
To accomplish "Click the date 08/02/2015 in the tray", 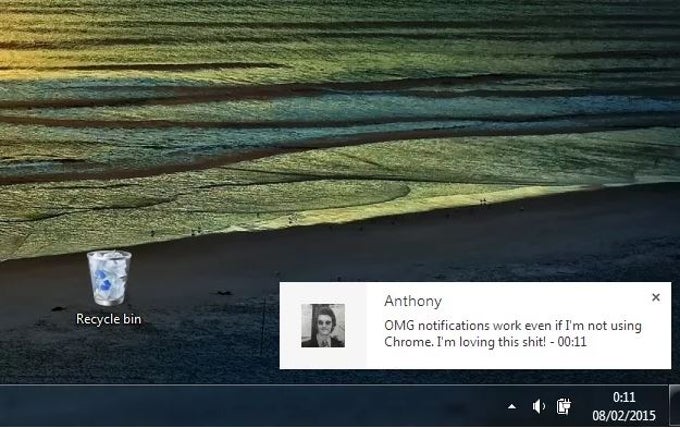I will point(624,416).
